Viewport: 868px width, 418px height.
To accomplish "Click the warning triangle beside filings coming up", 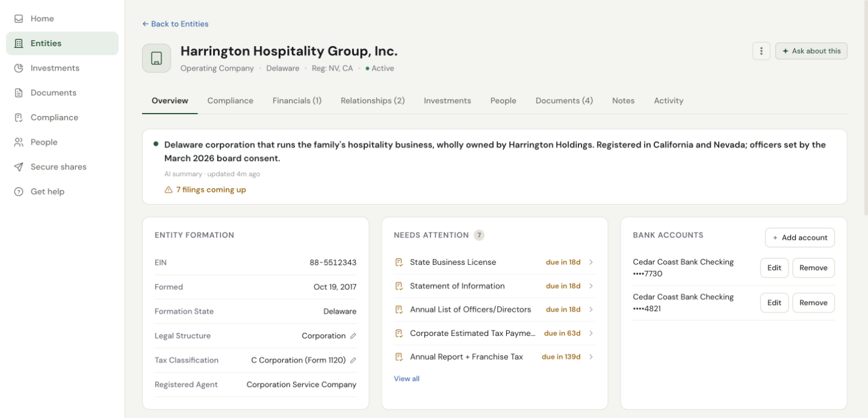I will tap(169, 190).
